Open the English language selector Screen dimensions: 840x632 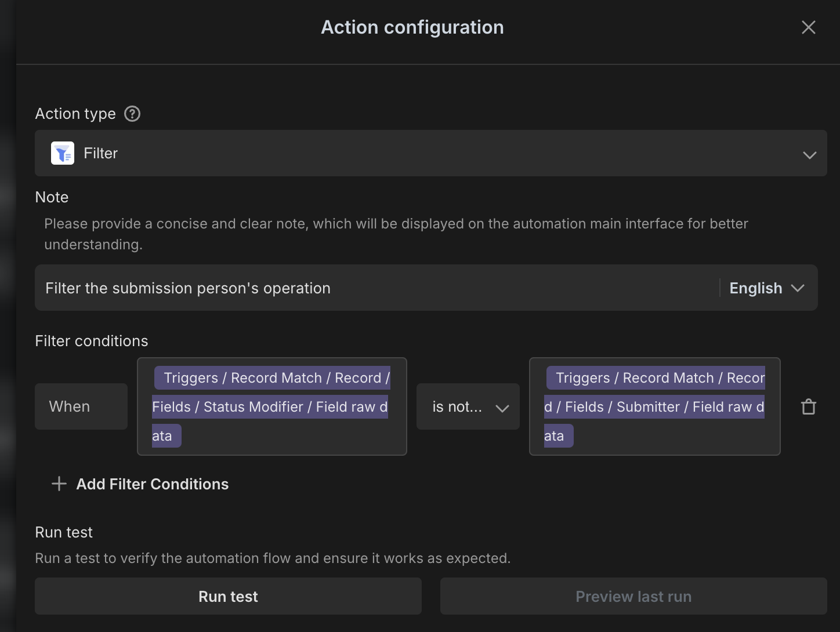tap(767, 288)
